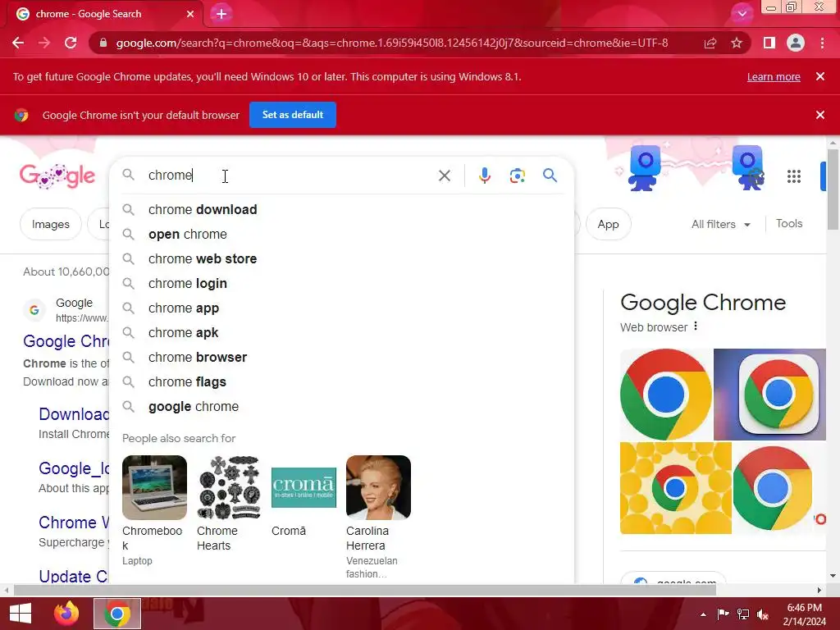Select suggestion open chrome
The image size is (840, 630).
click(x=342, y=234)
